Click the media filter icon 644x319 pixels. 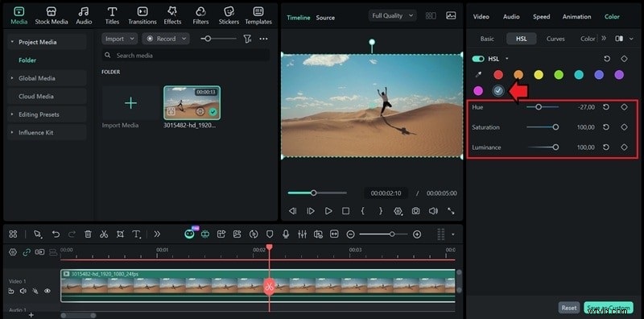click(247, 39)
